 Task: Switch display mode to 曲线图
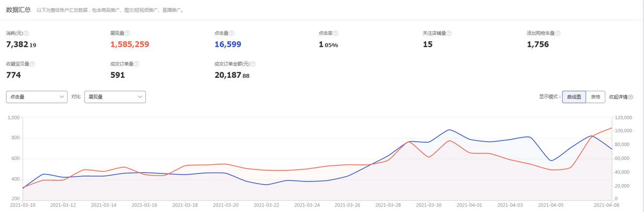(574, 97)
